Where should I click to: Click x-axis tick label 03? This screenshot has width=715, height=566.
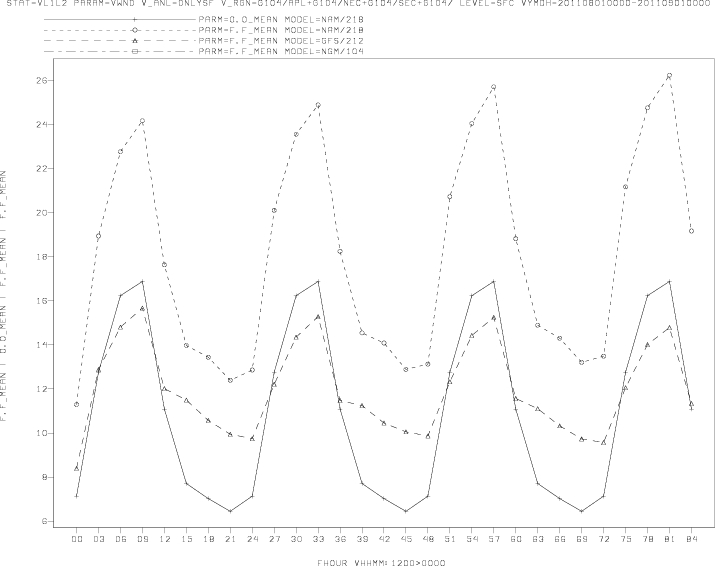[x=98, y=539]
